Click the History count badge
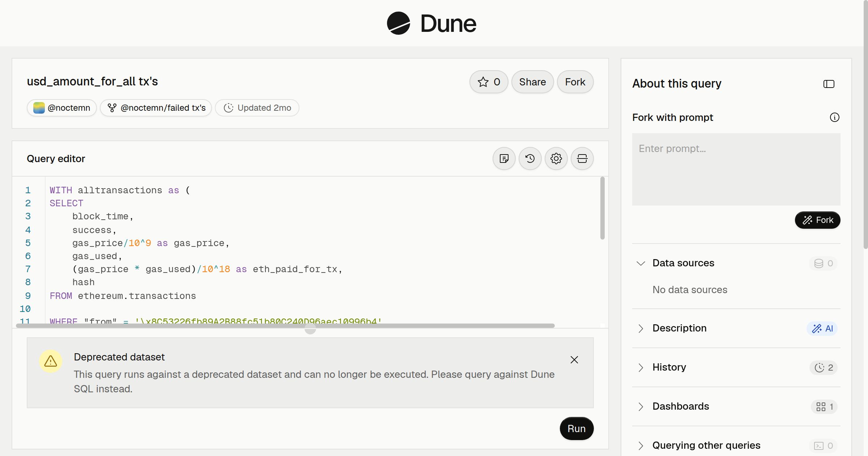The image size is (868, 456). [824, 368]
